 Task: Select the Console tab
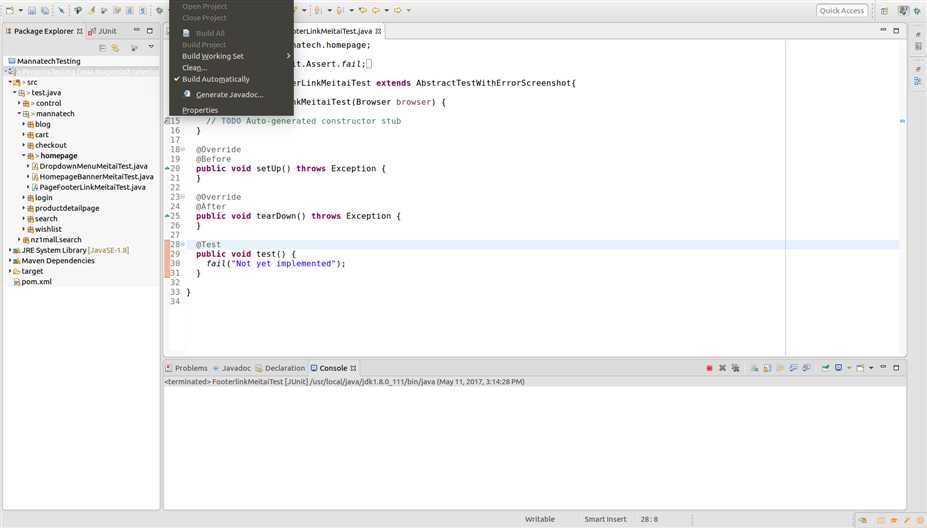click(x=333, y=368)
